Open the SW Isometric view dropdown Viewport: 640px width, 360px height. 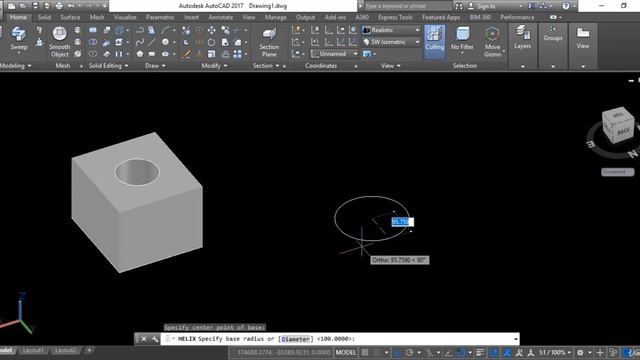(x=391, y=42)
